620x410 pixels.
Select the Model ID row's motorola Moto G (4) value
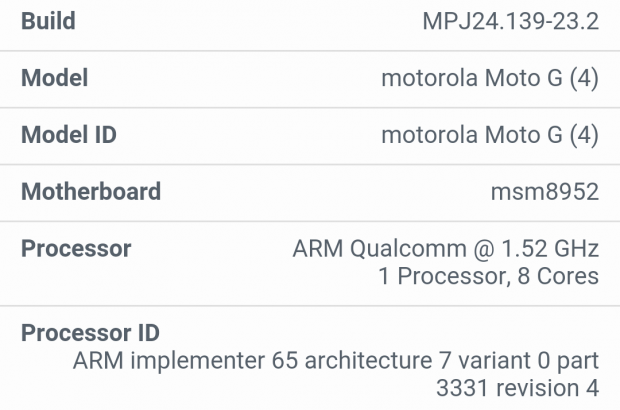pyautogui.click(x=490, y=135)
